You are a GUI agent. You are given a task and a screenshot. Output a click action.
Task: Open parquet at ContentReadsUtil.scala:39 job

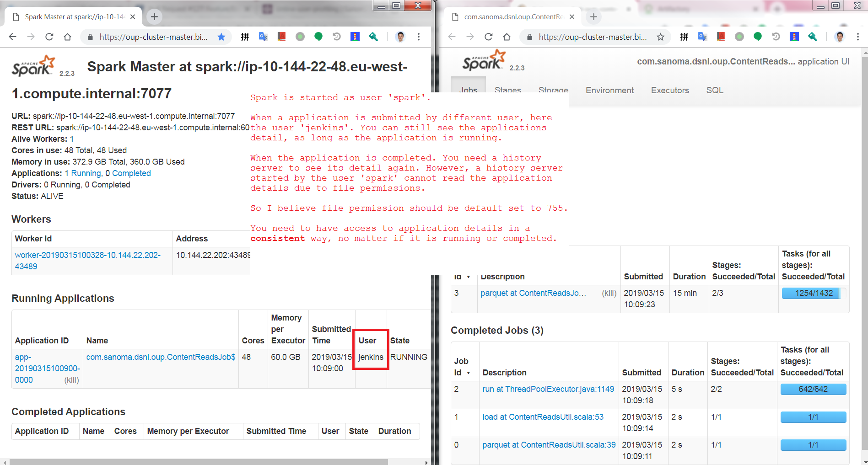point(549,445)
